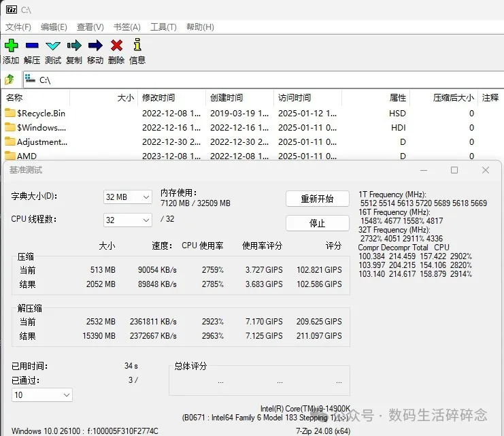Click the Extract (解压) minus icon
504x436 pixels.
click(32, 46)
